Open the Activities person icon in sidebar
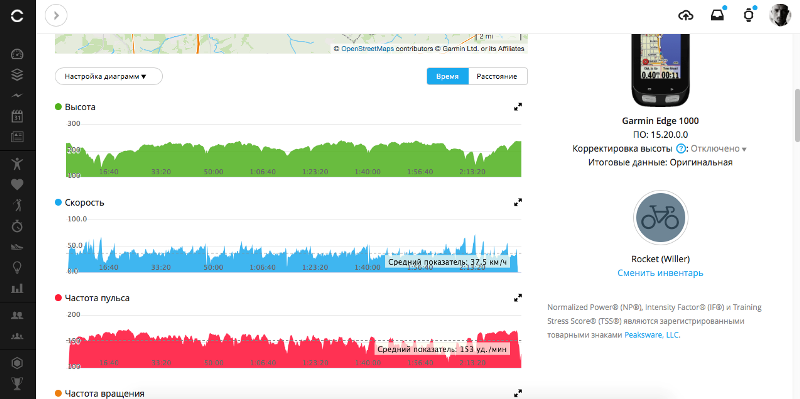The height and width of the screenshot is (399, 800). tap(17, 163)
